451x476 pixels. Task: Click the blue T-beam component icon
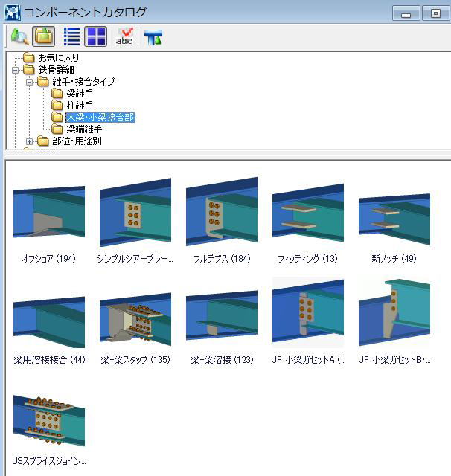point(153,36)
